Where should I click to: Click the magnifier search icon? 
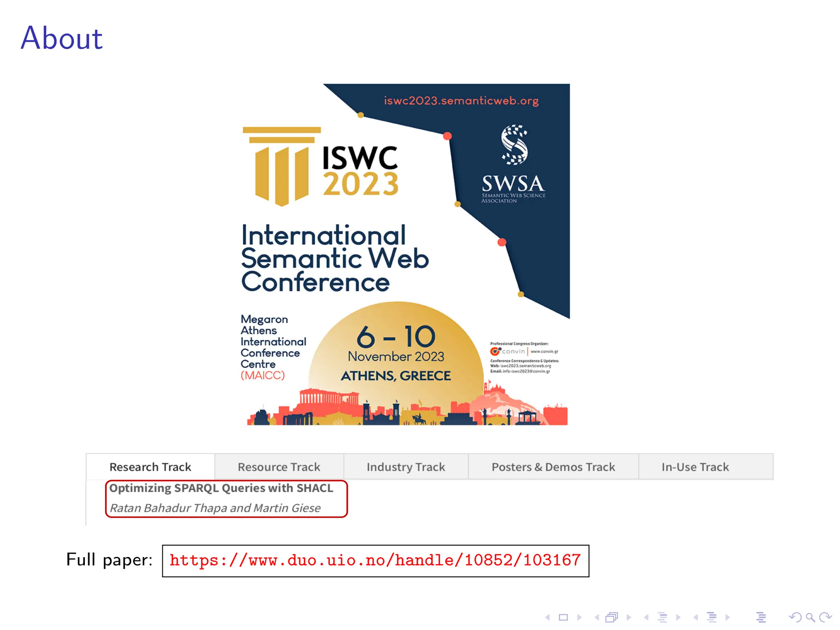[810, 617]
